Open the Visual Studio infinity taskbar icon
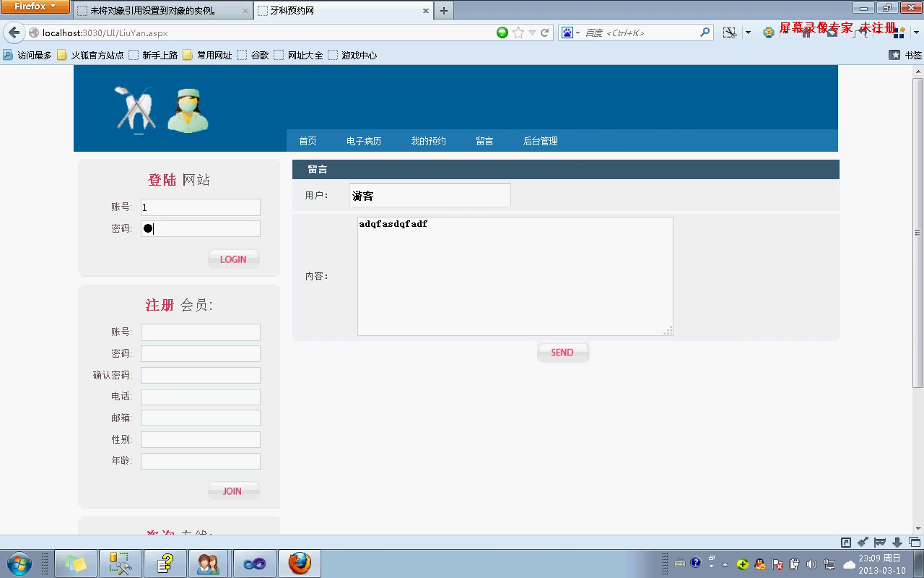Screen dimensions: 924x578 (x=254, y=564)
